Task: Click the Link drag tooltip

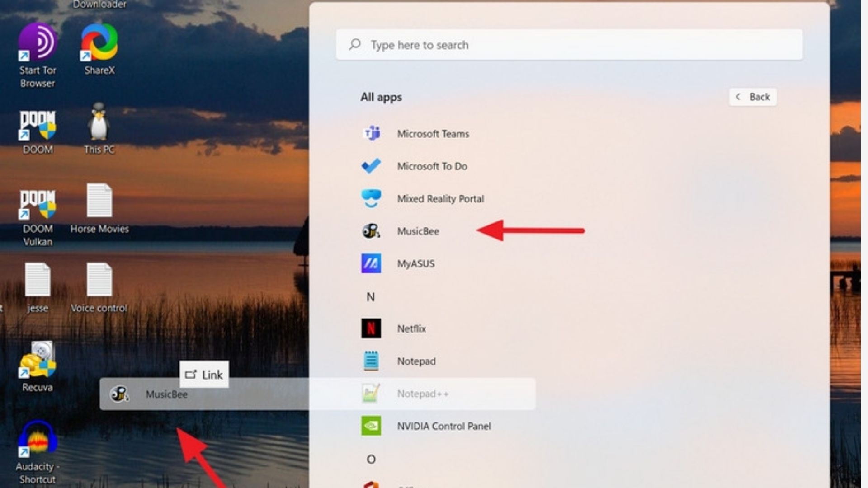Action: pos(204,374)
